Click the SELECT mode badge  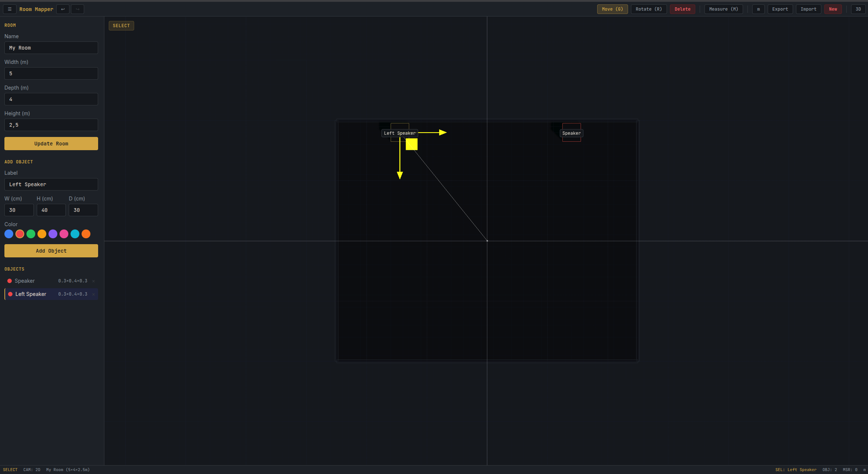(121, 25)
